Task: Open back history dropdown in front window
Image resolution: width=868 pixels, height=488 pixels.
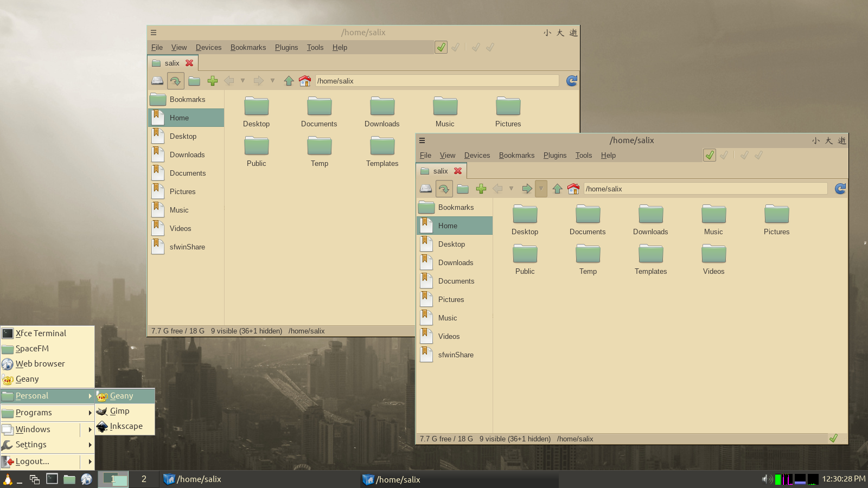Action: [x=511, y=189]
